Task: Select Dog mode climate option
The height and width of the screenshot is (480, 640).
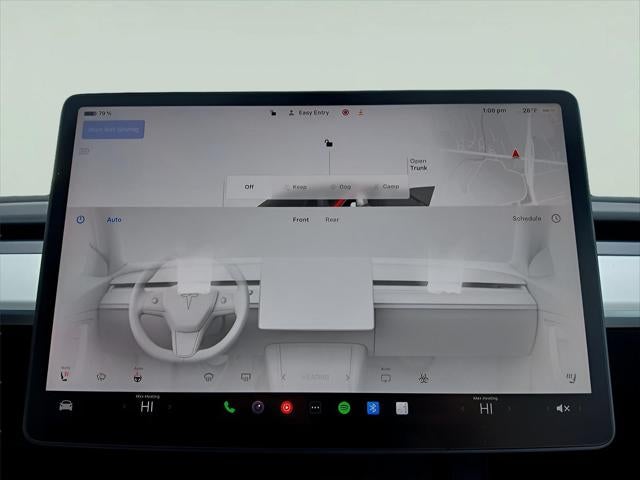Action: (342, 187)
